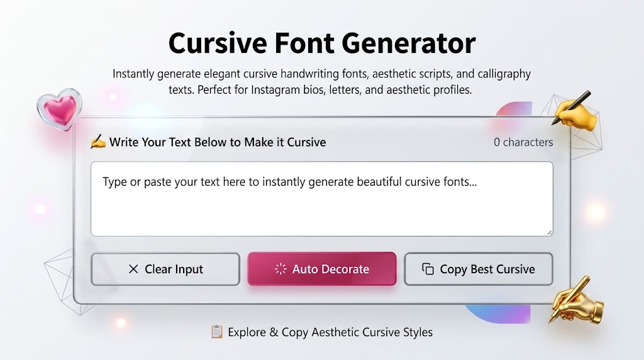
Task: Click Copy Best Cursive button
Action: (479, 269)
